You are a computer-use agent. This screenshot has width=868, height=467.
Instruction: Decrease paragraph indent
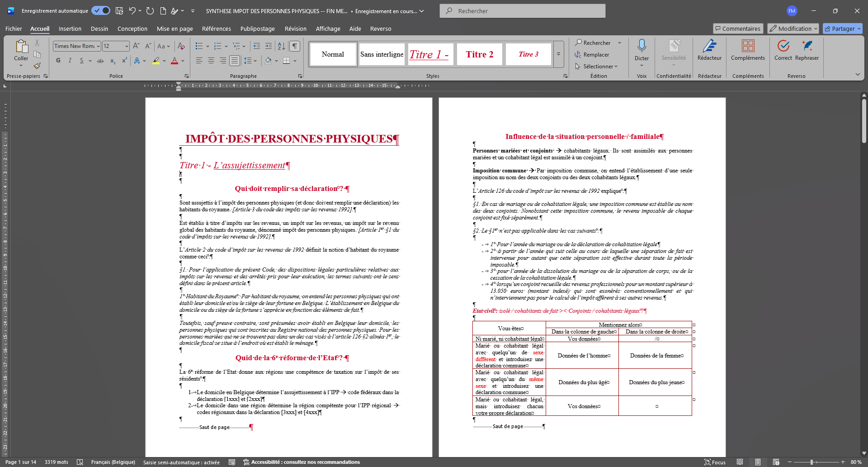tap(257, 46)
